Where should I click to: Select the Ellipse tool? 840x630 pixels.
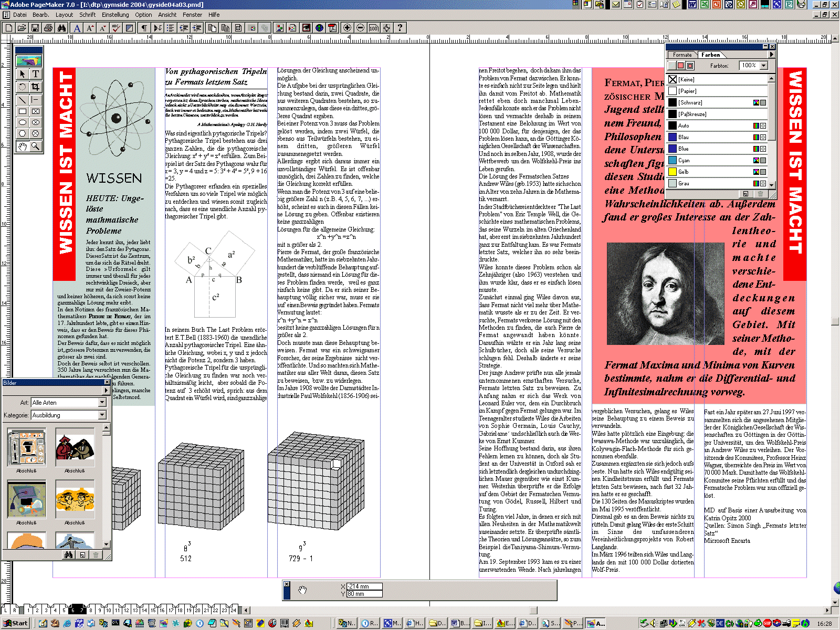pos(22,122)
